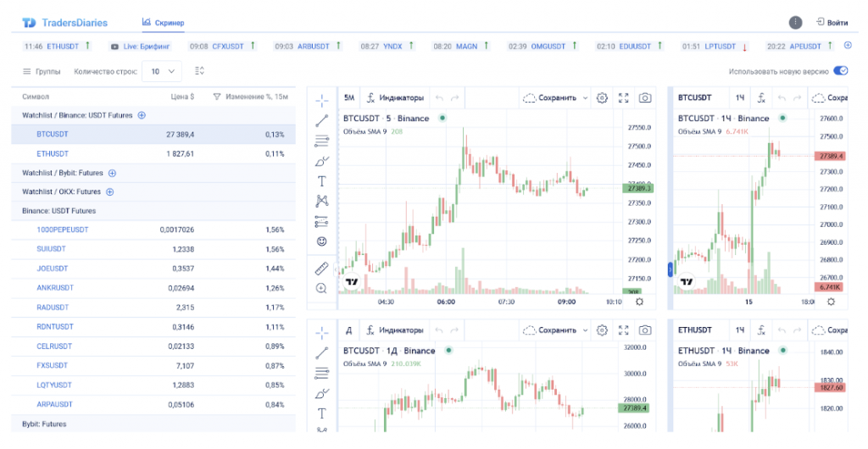This screenshot has height=449, width=868.
Task: Click Сохранить in the BTCUSDT 5M chart
Action: [x=551, y=98]
